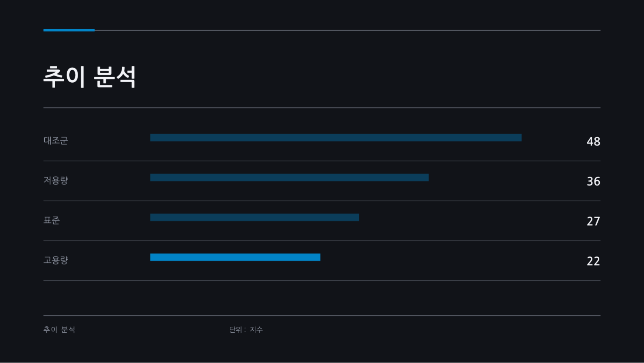Click the gray top header rule
This screenshot has height=363, width=644.
pyautogui.click(x=347, y=30)
